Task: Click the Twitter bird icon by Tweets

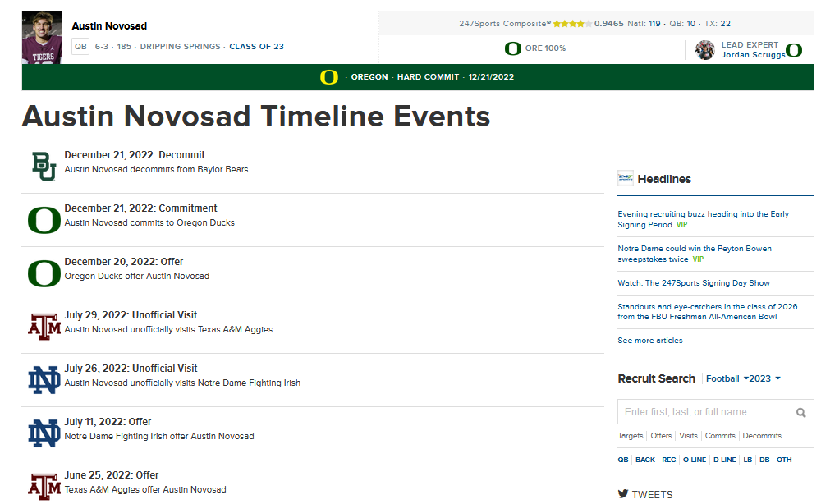Action: tap(623, 494)
